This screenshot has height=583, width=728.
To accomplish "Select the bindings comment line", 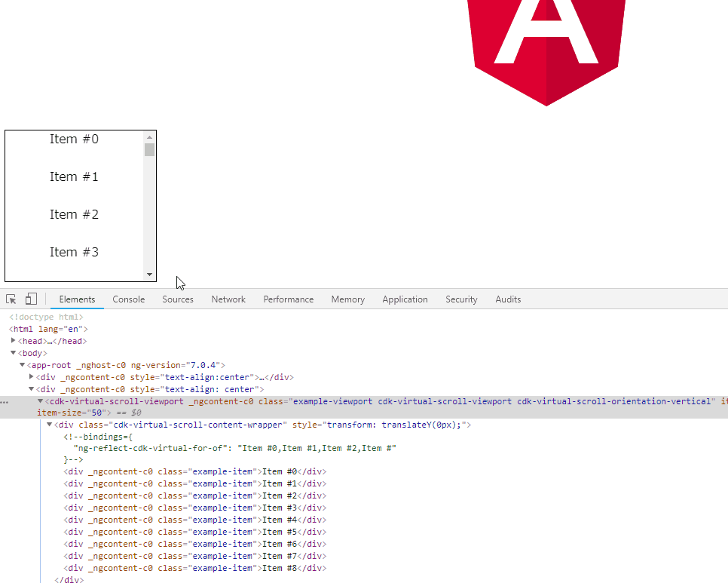I will (98, 437).
